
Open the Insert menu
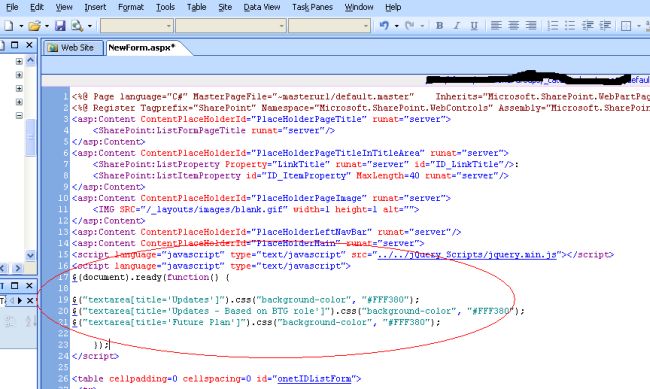[x=95, y=7]
